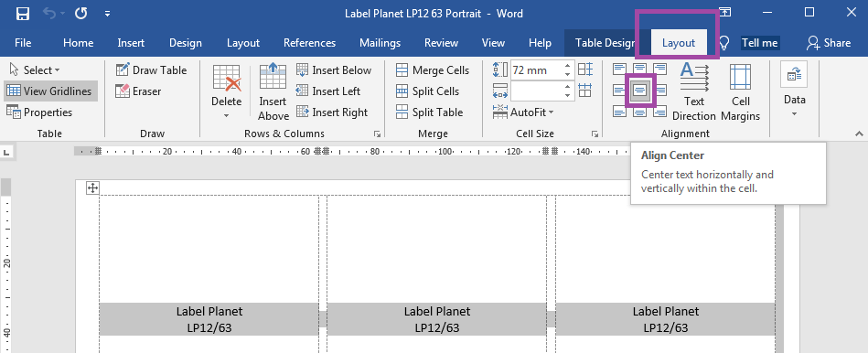Screen dimensions: 868x353
Task: Decrease the row height with down stepper
Action: click(x=567, y=75)
